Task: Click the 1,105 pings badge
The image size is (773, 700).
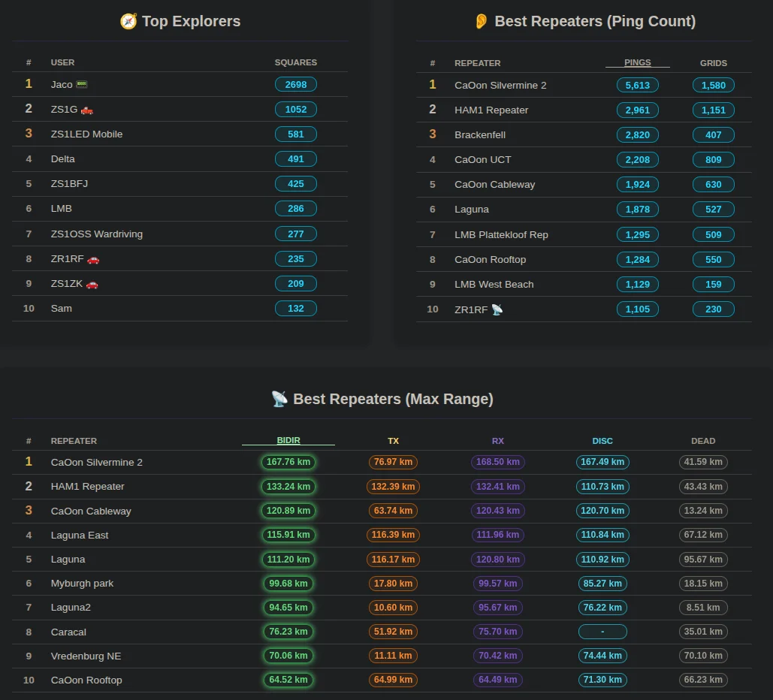Action: click(638, 309)
